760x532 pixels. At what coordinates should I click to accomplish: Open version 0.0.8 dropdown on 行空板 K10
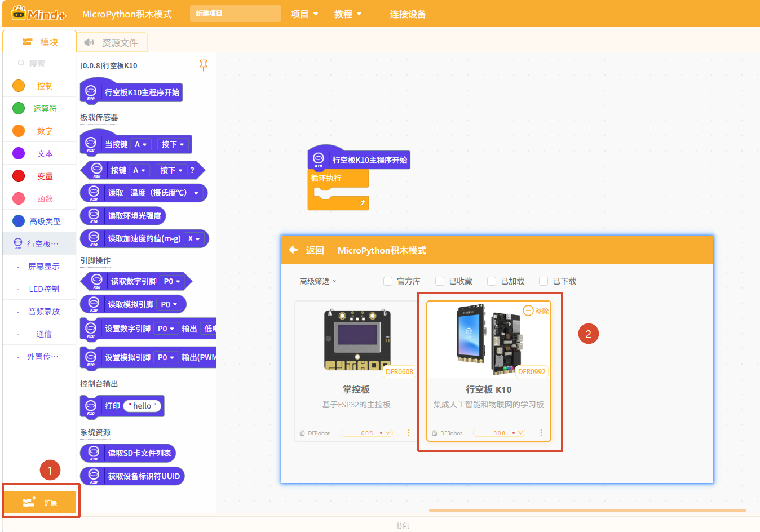[499, 433]
